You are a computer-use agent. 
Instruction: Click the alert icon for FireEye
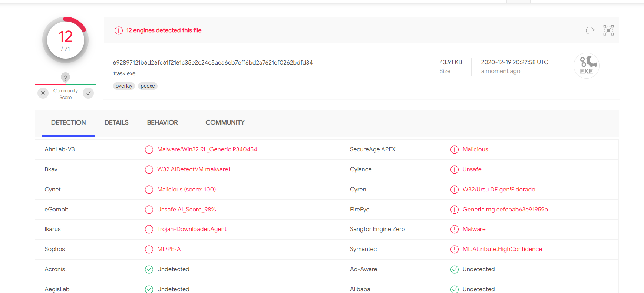pyautogui.click(x=455, y=210)
